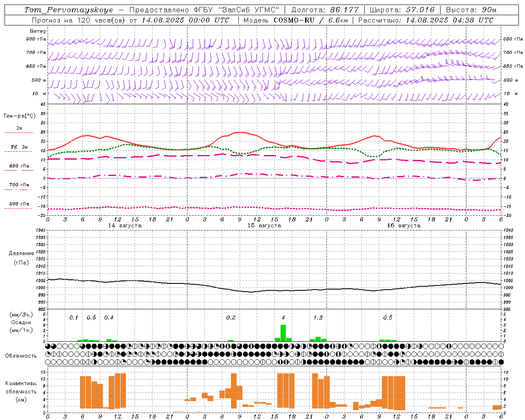
Task: Click the 500 гПа temperature legend label
Action: (19, 203)
